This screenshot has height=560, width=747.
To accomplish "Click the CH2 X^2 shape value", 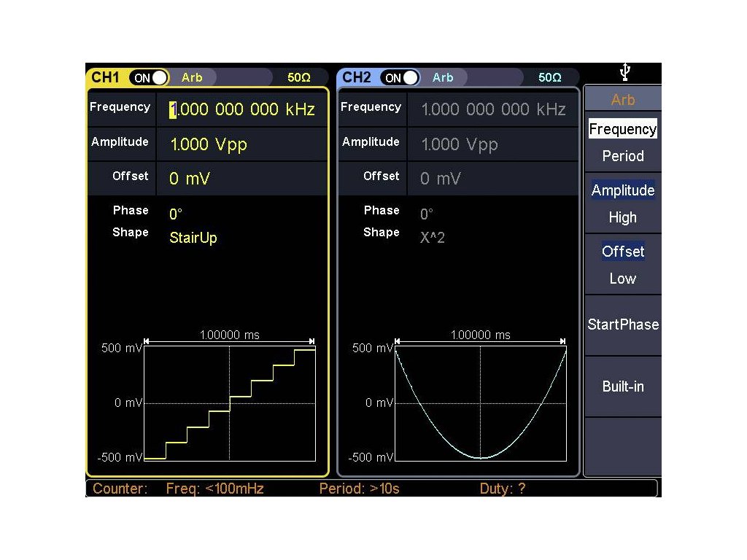I will [x=433, y=238].
